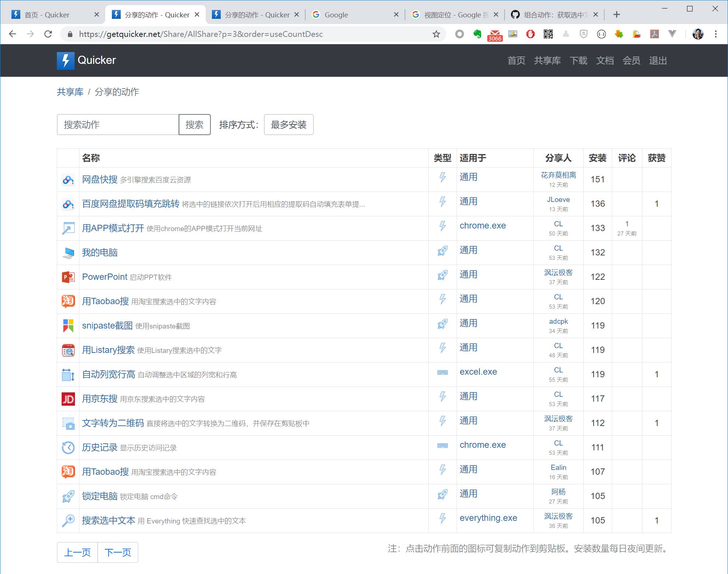This screenshot has height=574, width=728.
Task: Go to next page with 下一页
Action: click(118, 552)
